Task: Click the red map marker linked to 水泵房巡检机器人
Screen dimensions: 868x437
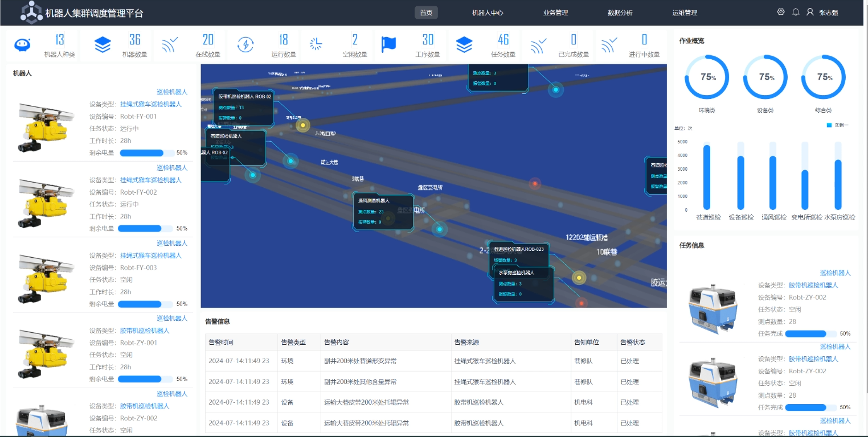Action: pyautogui.click(x=581, y=303)
